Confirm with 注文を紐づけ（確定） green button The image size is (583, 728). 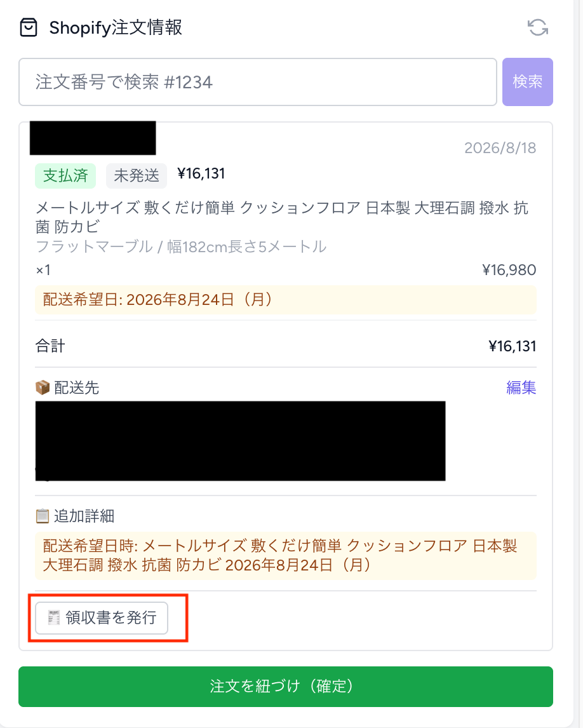click(285, 686)
